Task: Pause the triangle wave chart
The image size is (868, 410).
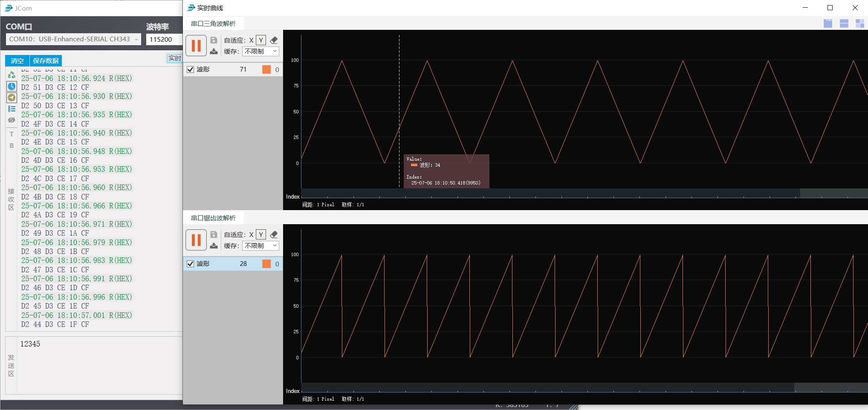Action: click(196, 46)
